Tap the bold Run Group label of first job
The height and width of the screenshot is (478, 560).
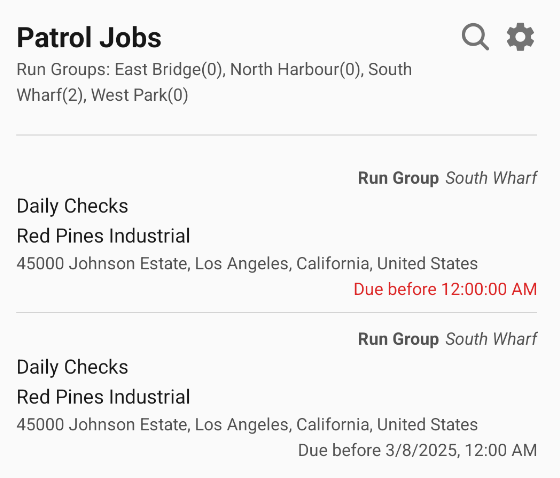pyautogui.click(x=399, y=178)
